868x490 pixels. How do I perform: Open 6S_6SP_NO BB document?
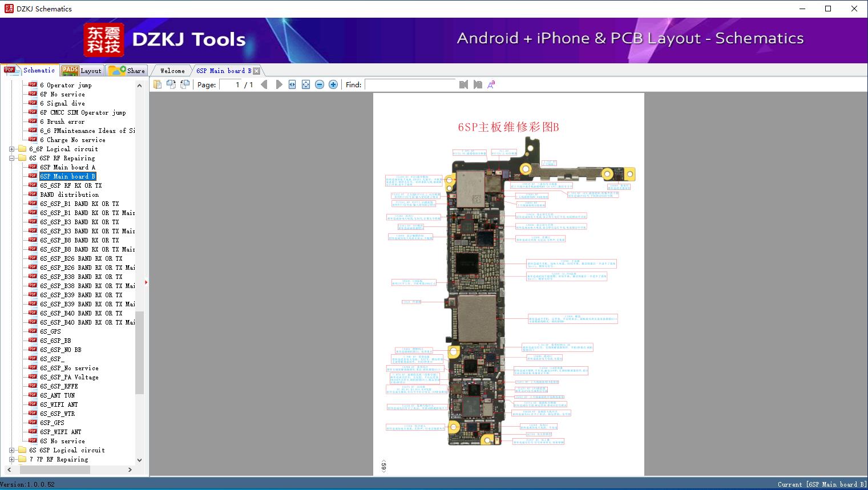60,350
